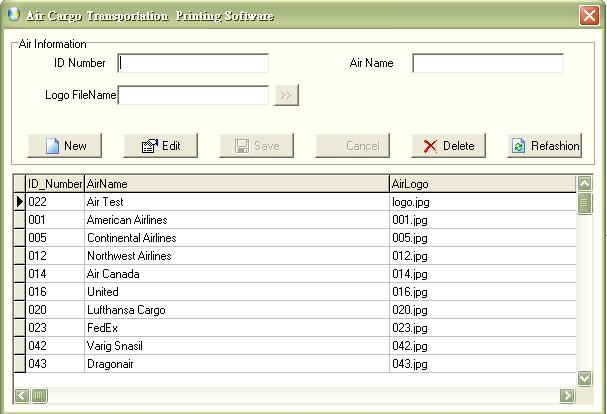The width and height of the screenshot is (607, 414).
Task: Select the row selector for FedEx
Action: point(20,328)
